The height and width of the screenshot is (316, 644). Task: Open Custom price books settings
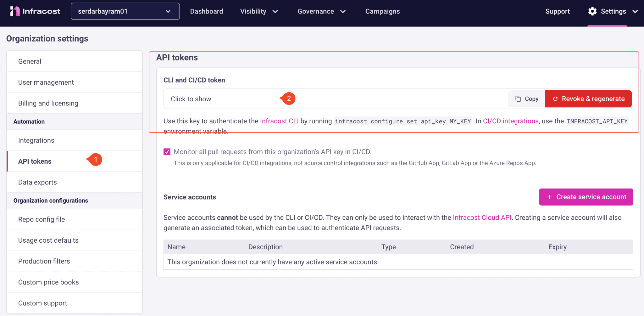click(75, 282)
